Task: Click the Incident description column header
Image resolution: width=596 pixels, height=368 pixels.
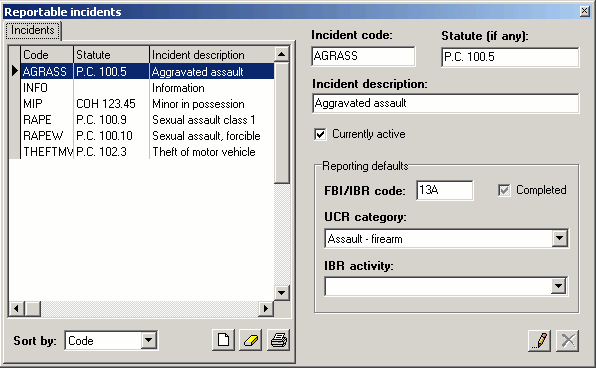Action: coord(212,55)
